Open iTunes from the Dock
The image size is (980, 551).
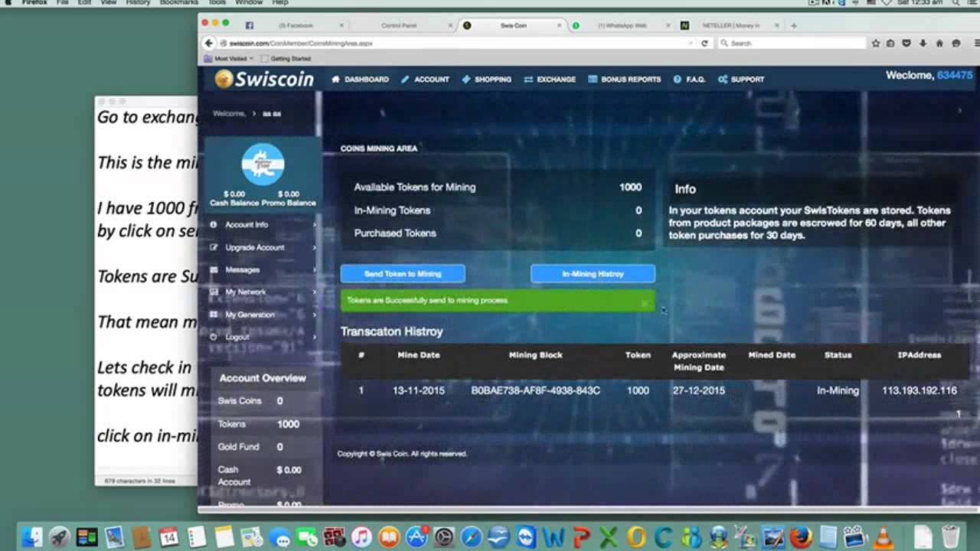[361, 537]
